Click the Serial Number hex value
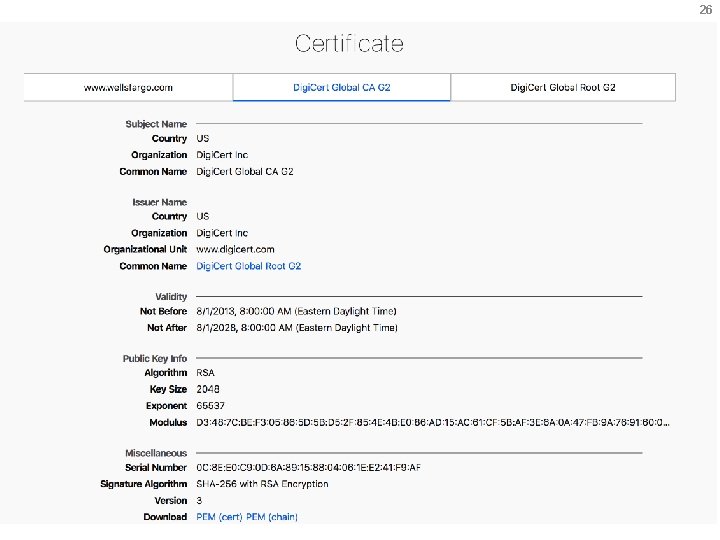Image resolution: width=720 pixels, height=540 pixels. coord(308,467)
